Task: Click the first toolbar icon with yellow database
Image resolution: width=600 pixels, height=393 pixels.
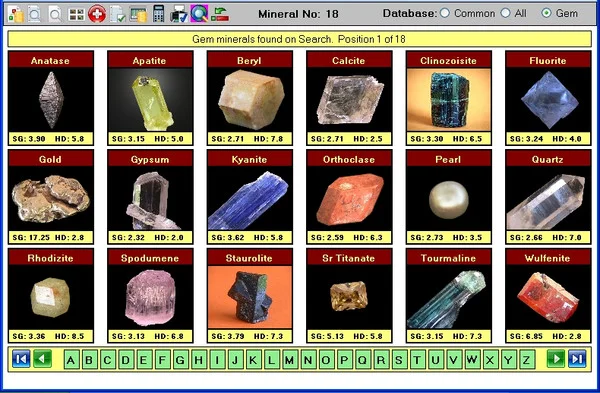Action: (x=15, y=14)
